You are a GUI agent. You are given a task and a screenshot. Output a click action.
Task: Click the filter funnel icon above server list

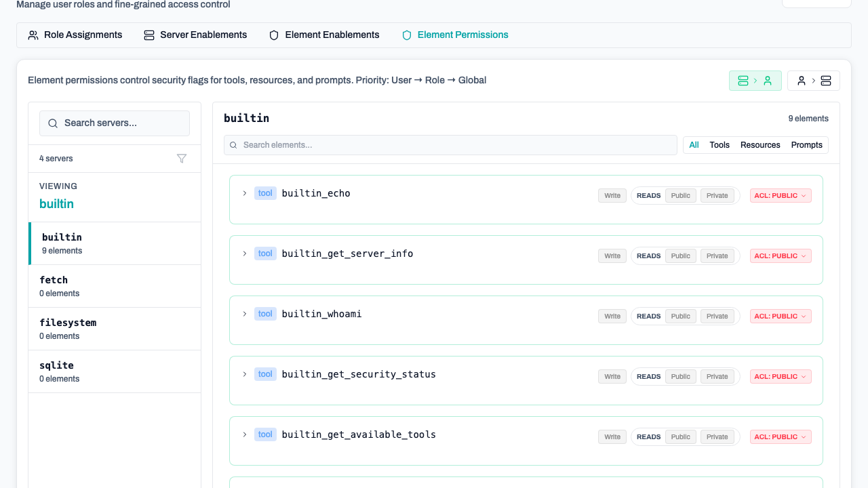pyautogui.click(x=182, y=158)
